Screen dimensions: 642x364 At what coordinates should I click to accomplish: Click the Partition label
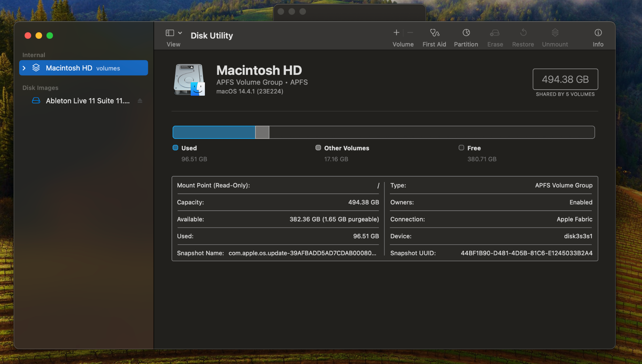pos(466,44)
